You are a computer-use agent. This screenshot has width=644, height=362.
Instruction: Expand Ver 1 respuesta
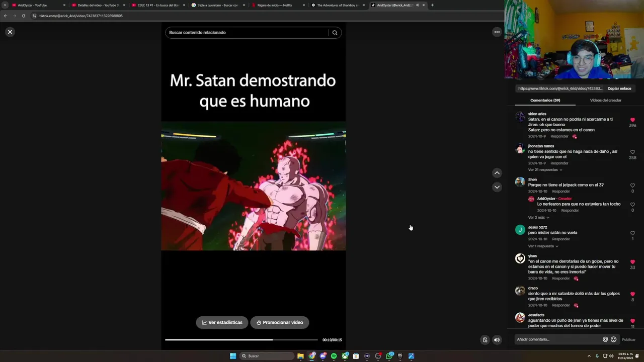tap(543, 246)
